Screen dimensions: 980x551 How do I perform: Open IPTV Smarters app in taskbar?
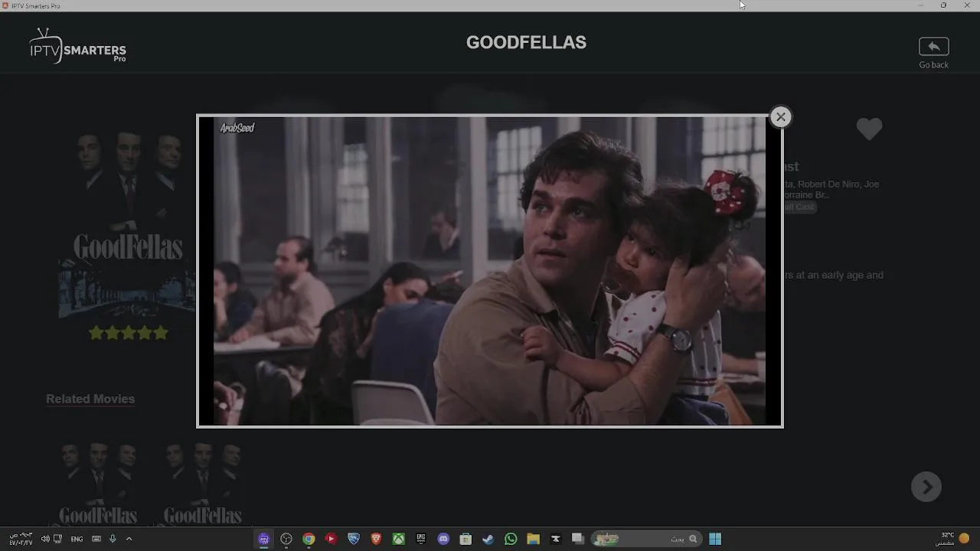click(x=264, y=539)
